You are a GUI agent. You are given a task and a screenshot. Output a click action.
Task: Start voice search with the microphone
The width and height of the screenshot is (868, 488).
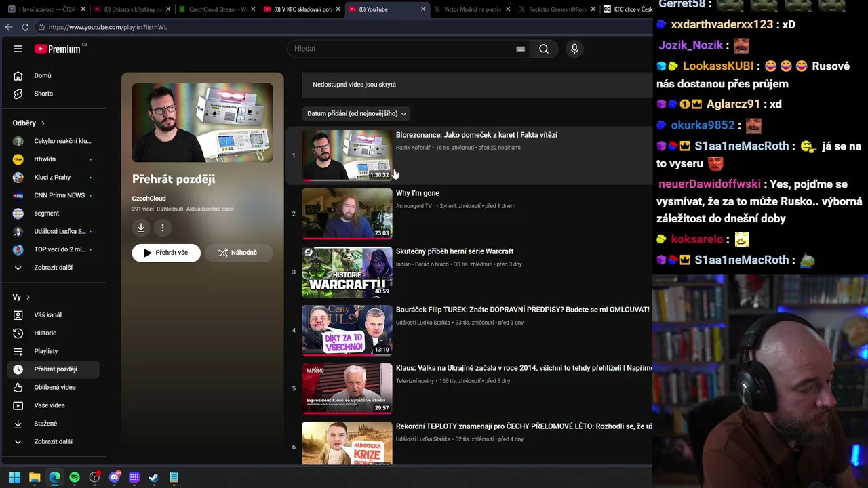click(574, 49)
